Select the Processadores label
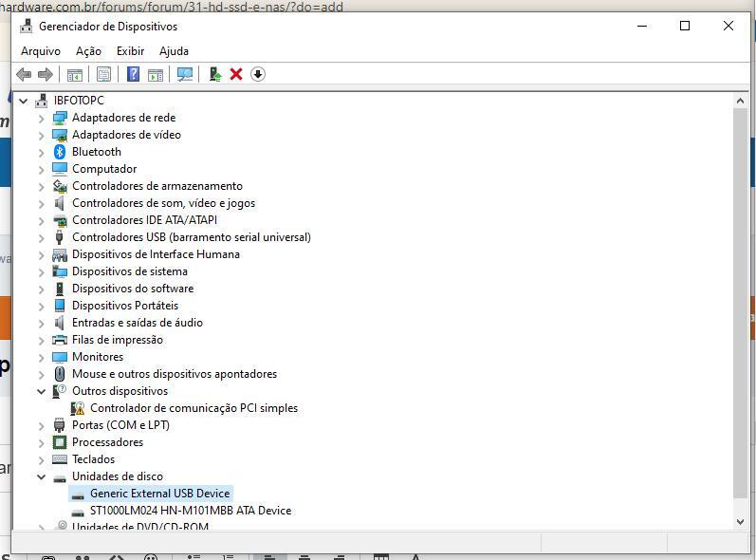 [107, 442]
